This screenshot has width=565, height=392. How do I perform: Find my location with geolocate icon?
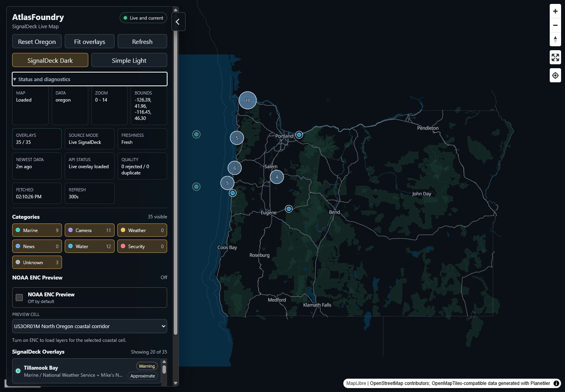(x=555, y=75)
